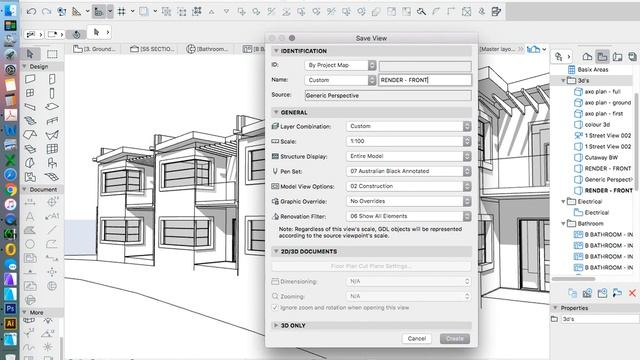Open Photoshop from the Dock
640x360 pixels.
click(10, 309)
